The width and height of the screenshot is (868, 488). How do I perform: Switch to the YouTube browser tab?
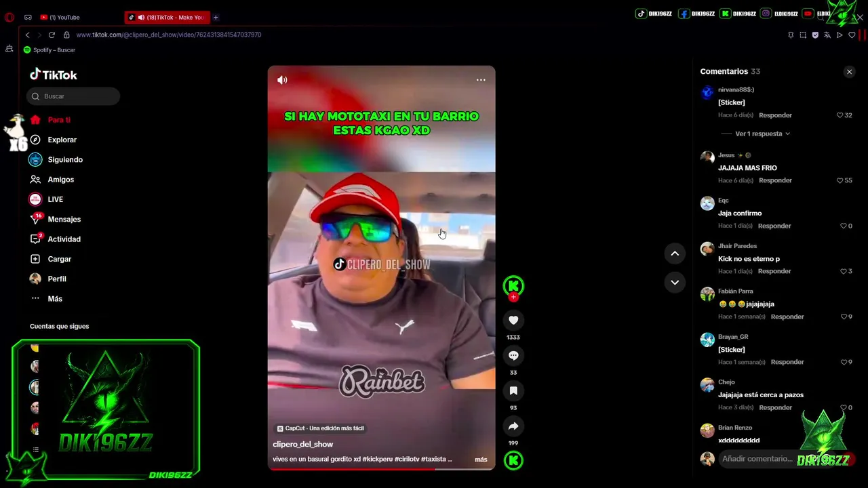[x=64, y=17]
